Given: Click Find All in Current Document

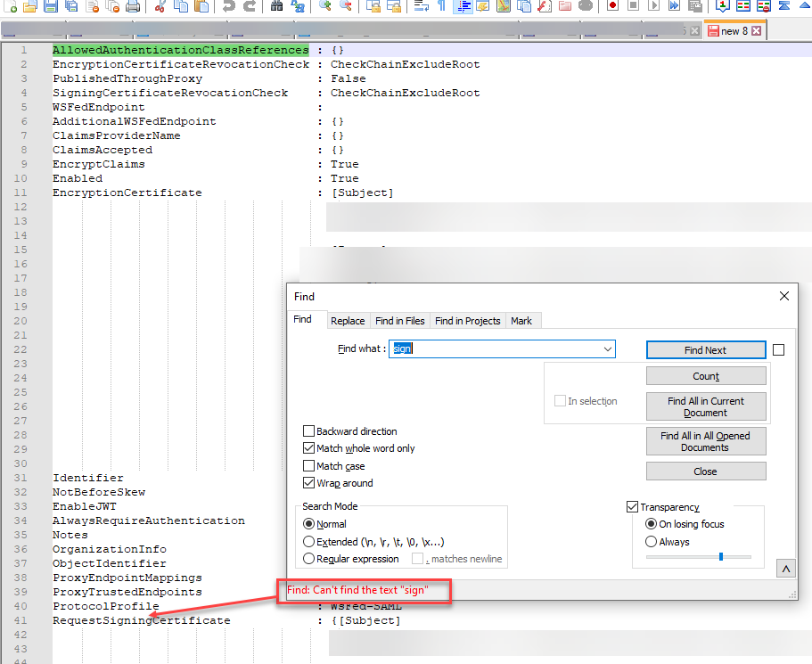Looking at the screenshot, I should click(706, 406).
